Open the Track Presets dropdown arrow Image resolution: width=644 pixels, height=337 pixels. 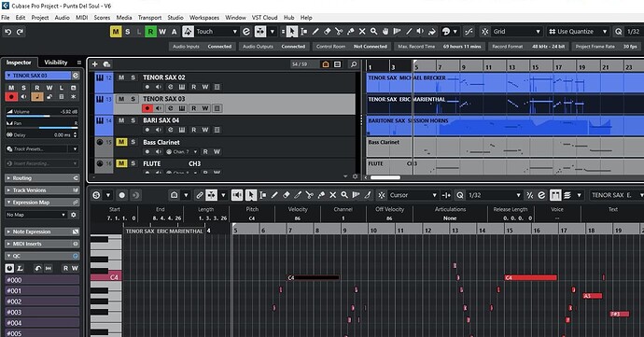click(x=76, y=149)
